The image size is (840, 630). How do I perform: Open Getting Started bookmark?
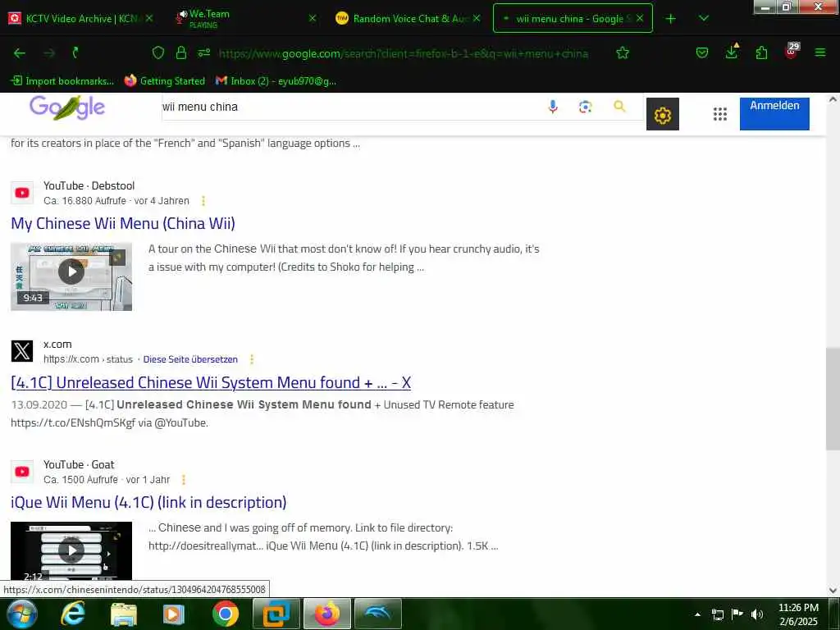click(165, 81)
